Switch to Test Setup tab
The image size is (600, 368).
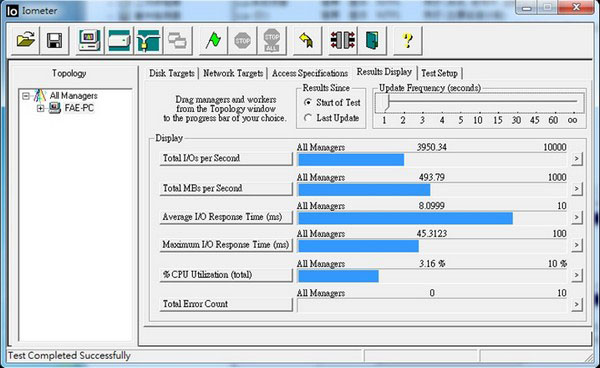pos(439,73)
